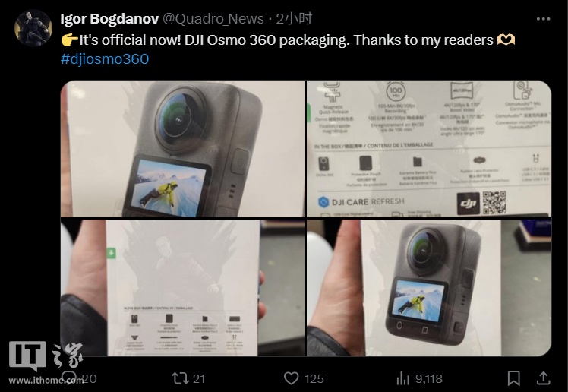Retweet the post using the repost icon

(x=180, y=378)
